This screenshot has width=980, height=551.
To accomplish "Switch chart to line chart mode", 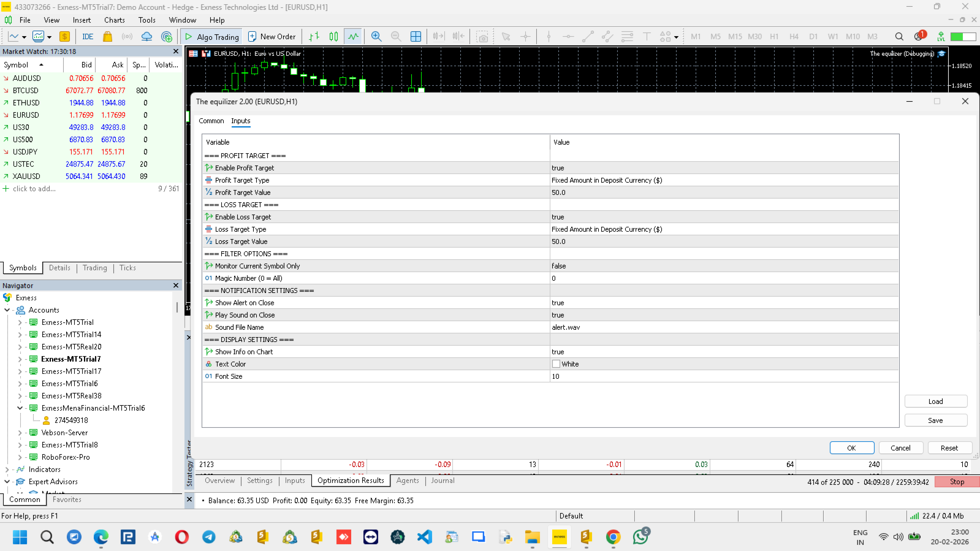I will coord(353,37).
